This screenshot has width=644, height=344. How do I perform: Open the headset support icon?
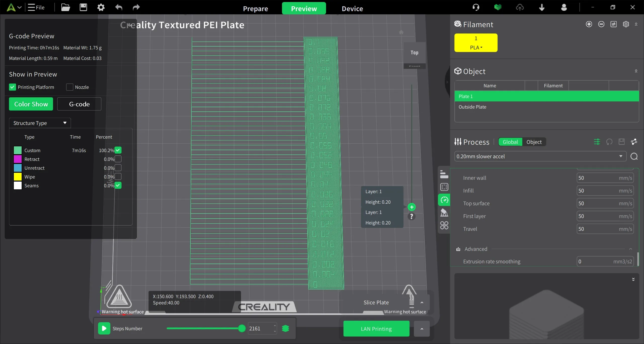(476, 8)
